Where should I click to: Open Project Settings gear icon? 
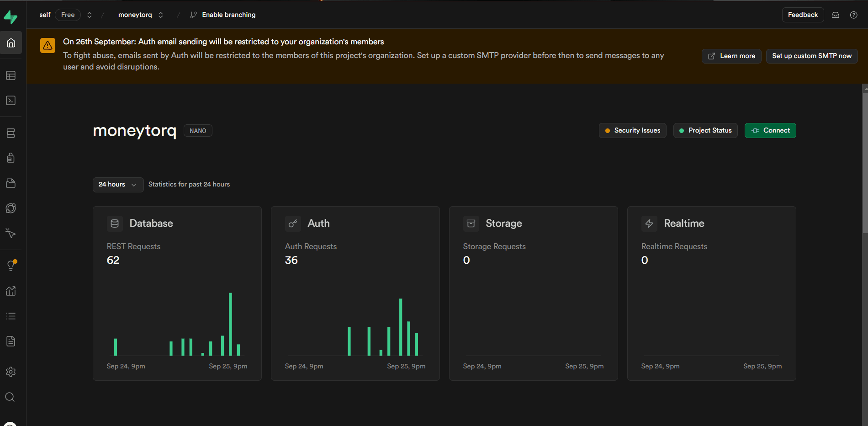11,372
